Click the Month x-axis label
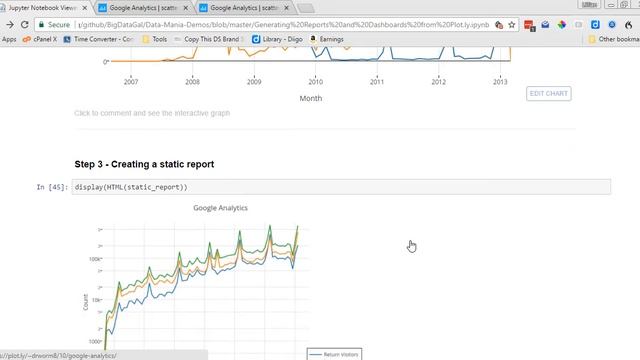 coord(311,98)
